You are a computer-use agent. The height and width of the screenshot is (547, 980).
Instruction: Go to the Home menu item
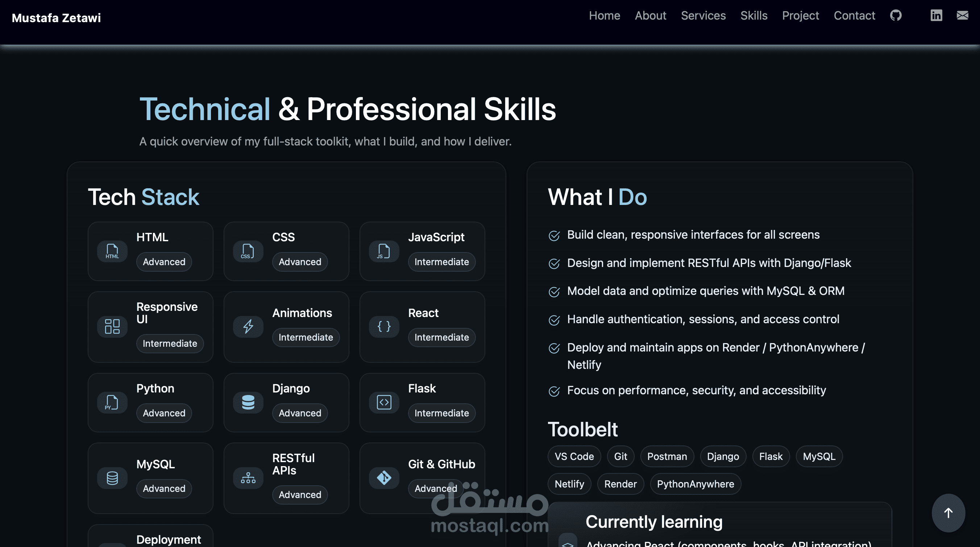[605, 16]
